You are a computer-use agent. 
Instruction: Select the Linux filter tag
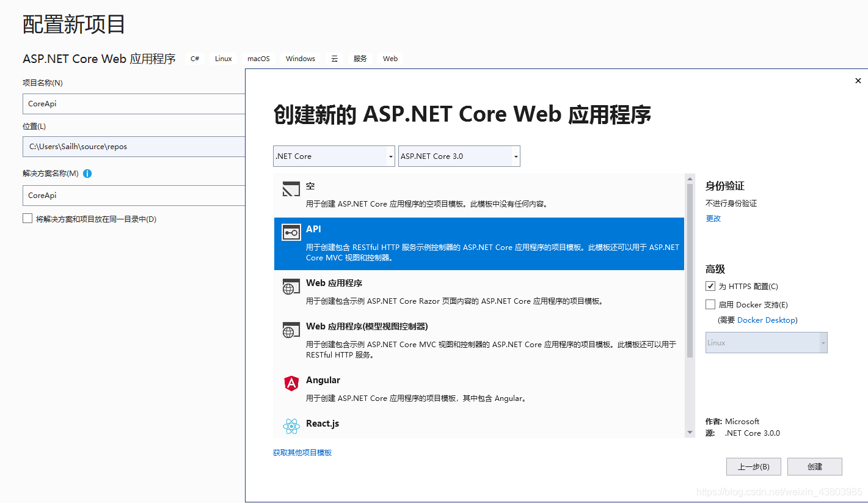pyautogui.click(x=223, y=58)
